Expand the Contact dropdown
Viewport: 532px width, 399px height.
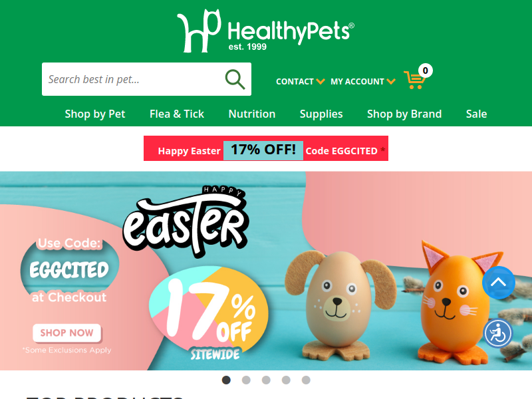click(x=301, y=81)
